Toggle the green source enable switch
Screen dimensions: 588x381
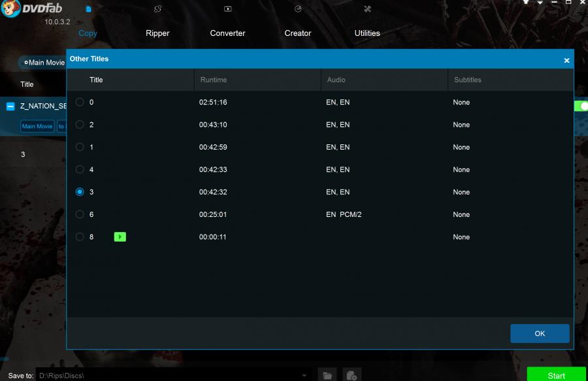coord(581,106)
